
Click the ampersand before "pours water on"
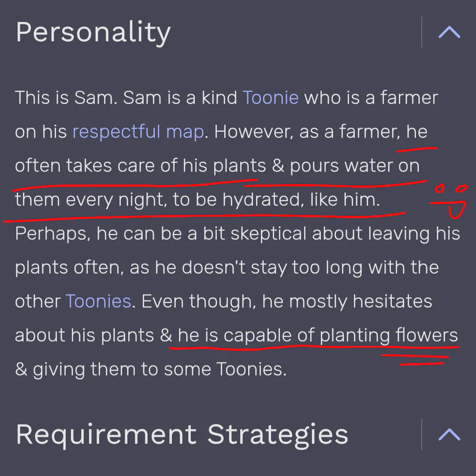[278, 166]
